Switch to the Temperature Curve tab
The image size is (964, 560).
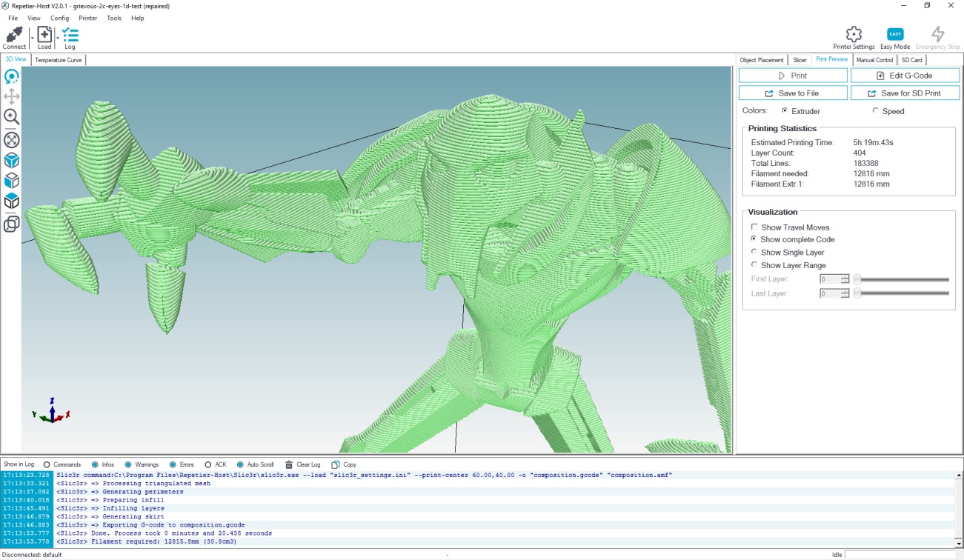(59, 60)
